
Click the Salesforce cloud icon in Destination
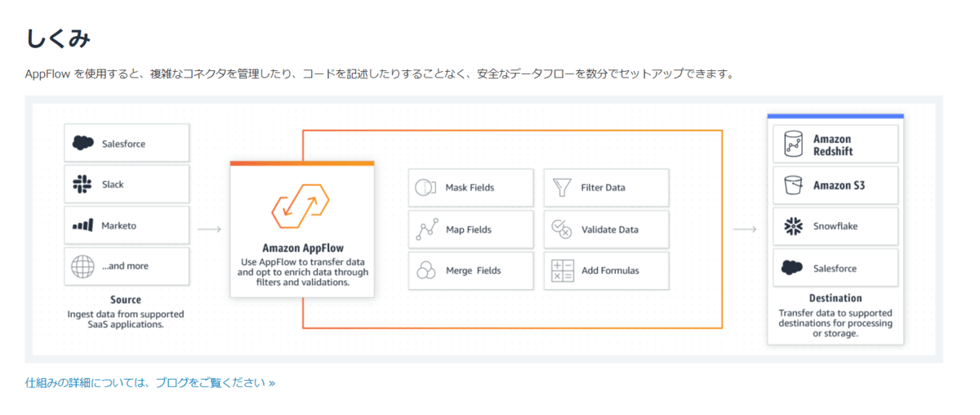click(792, 268)
